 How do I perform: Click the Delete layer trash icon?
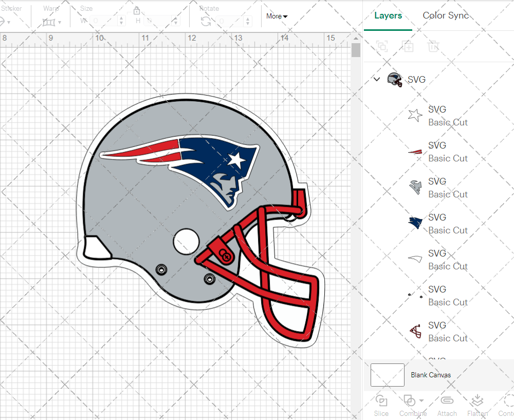coord(434,46)
